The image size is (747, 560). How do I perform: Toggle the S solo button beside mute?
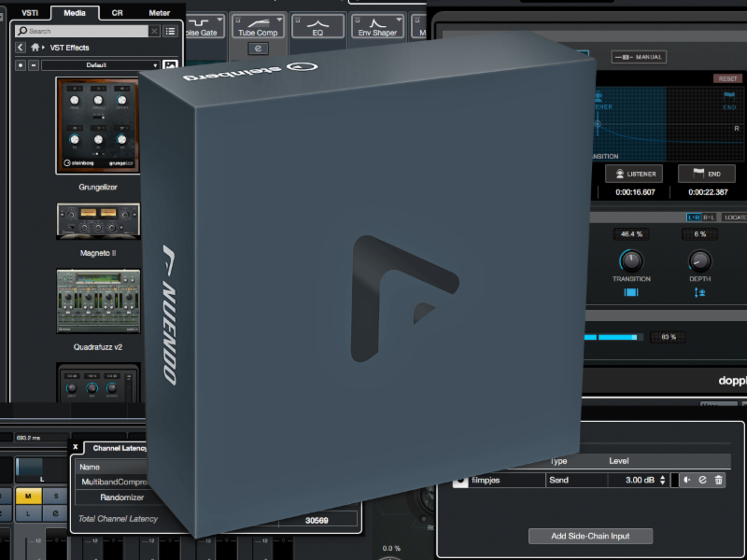click(x=55, y=497)
